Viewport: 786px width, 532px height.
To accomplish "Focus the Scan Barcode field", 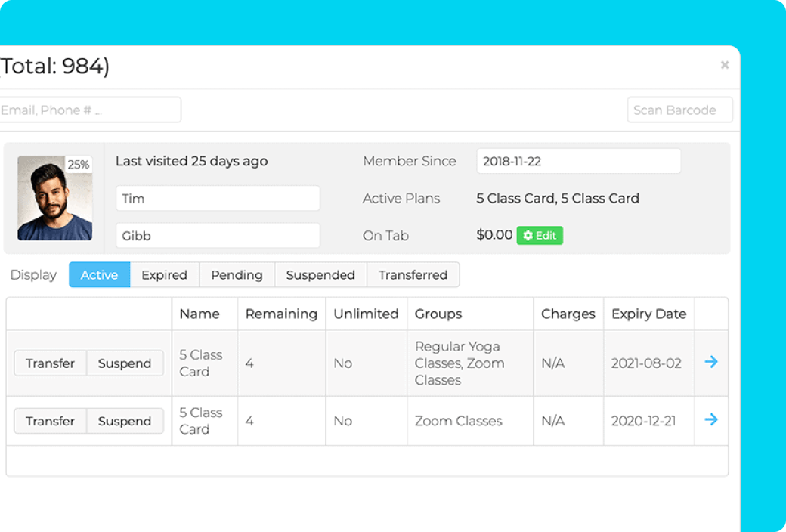I will pyautogui.click(x=679, y=110).
